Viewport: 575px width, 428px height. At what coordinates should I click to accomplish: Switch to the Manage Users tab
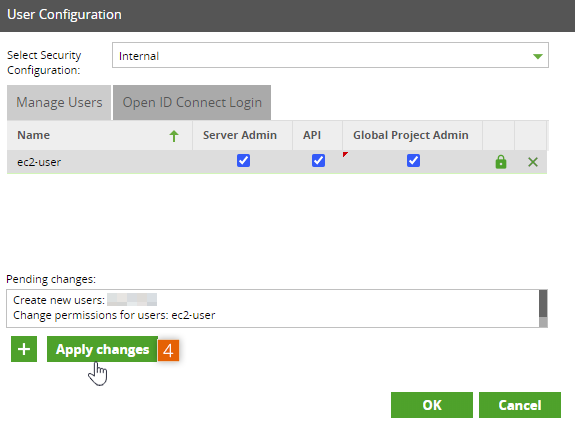tap(59, 102)
